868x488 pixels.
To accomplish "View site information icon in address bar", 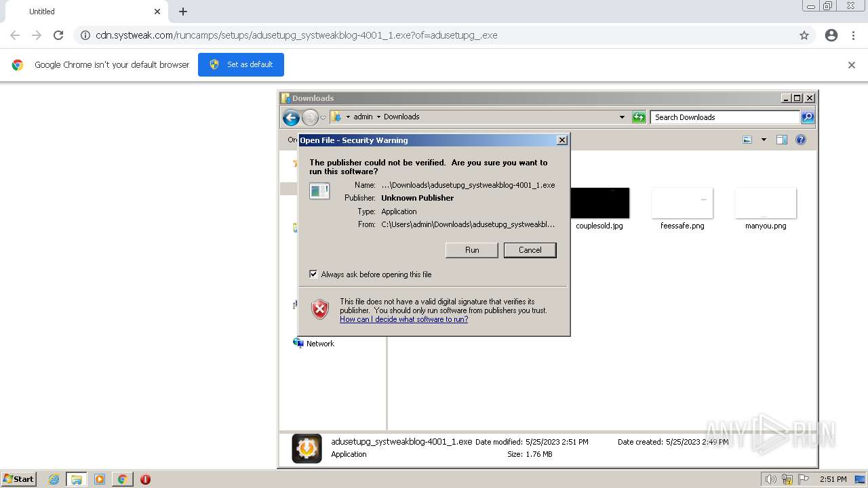I will 85,35.
